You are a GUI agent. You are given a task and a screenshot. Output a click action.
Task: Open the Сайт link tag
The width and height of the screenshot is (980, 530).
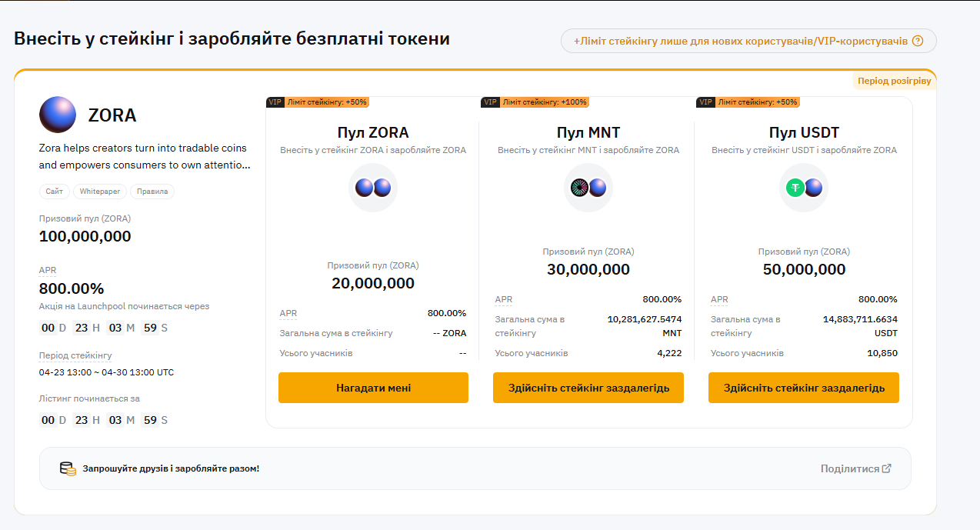coord(55,192)
